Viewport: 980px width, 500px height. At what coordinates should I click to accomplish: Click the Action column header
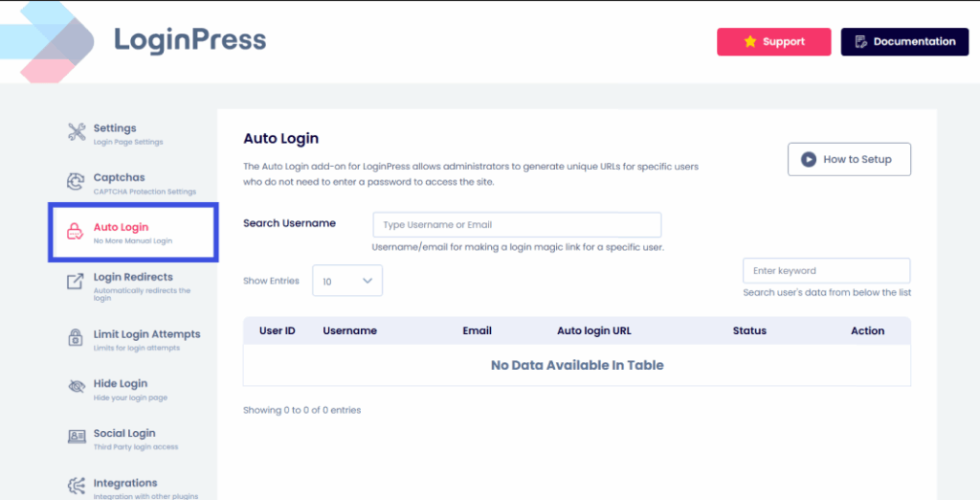tap(867, 330)
